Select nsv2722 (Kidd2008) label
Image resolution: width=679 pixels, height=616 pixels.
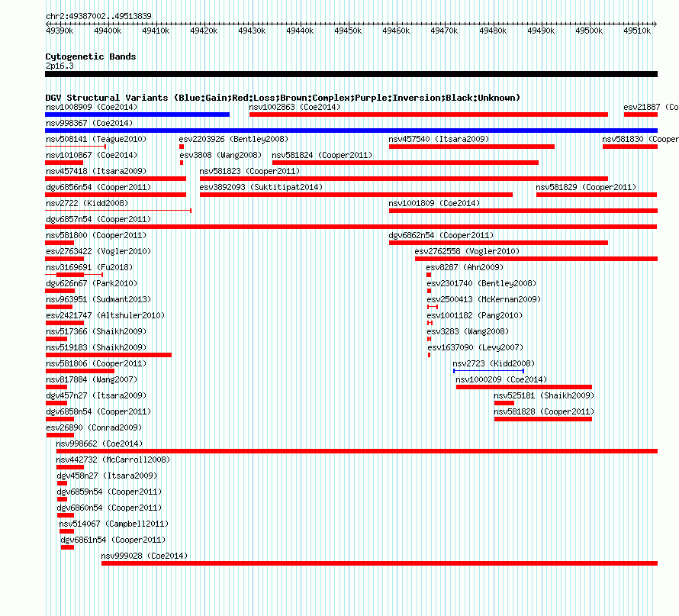(87, 203)
